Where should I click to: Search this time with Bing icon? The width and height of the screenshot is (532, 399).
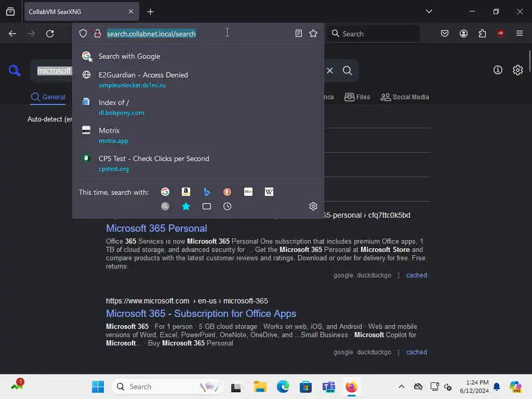(207, 192)
